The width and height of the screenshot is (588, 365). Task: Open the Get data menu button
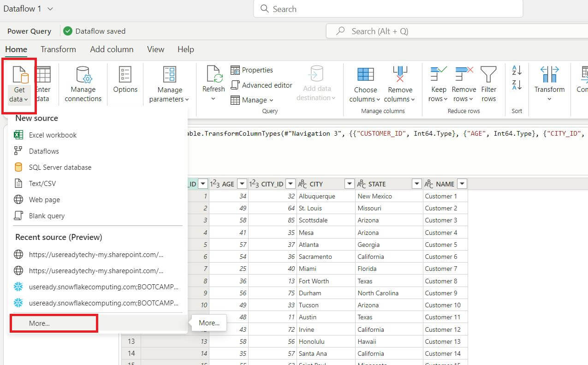(19, 85)
